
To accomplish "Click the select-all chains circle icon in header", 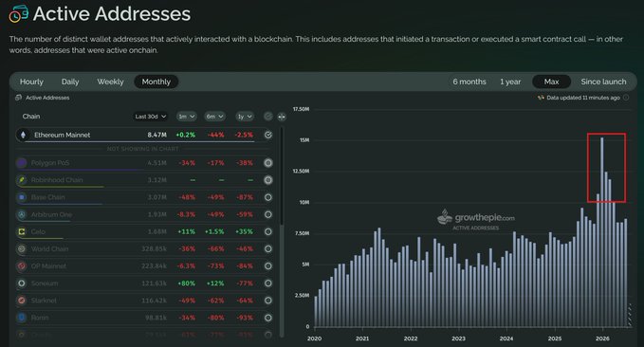I will (267, 117).
